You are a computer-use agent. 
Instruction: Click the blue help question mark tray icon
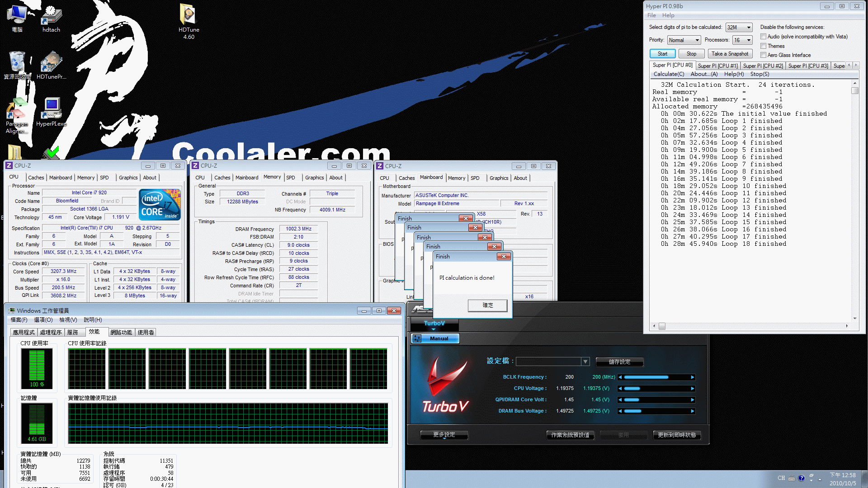[x=802, y=479]
